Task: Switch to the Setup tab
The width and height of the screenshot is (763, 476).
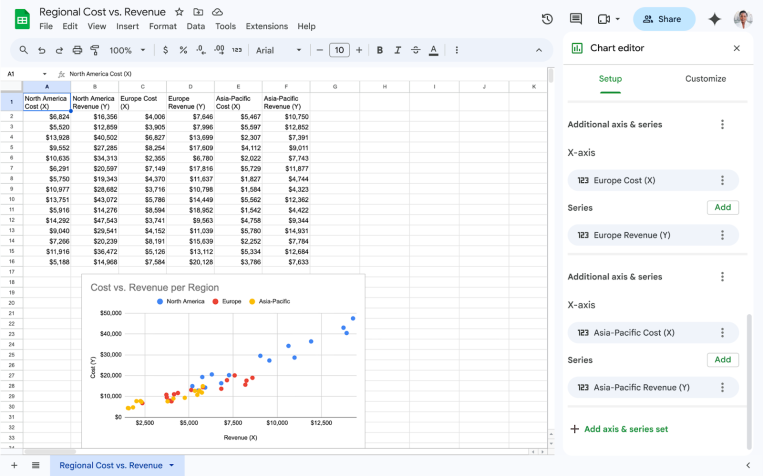Action: [x=610, y=79]
